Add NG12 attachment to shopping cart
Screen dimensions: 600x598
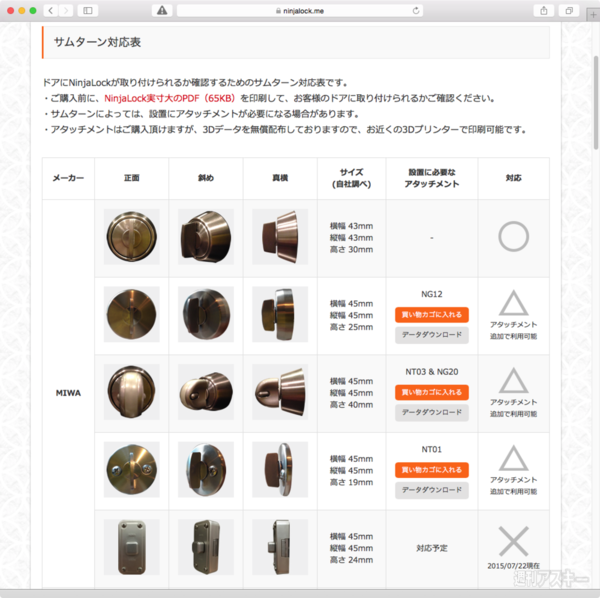[432, 314]
